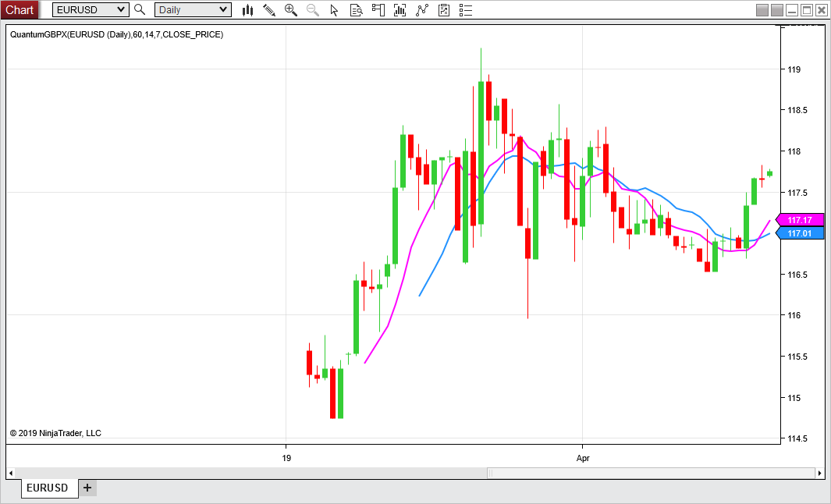Click the 116 price axis label

coord(794,315)
